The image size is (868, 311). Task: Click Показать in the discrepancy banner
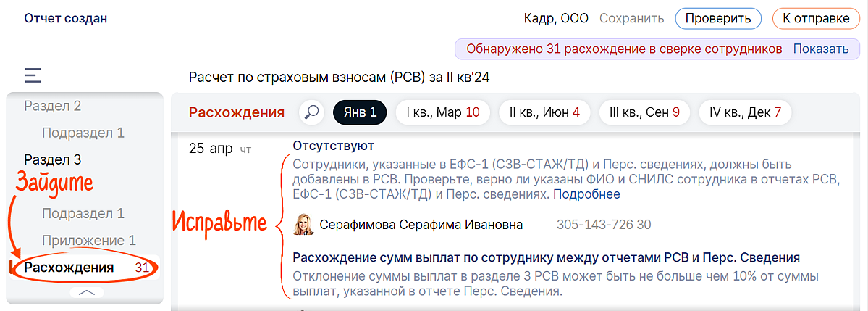coord(820,49)
